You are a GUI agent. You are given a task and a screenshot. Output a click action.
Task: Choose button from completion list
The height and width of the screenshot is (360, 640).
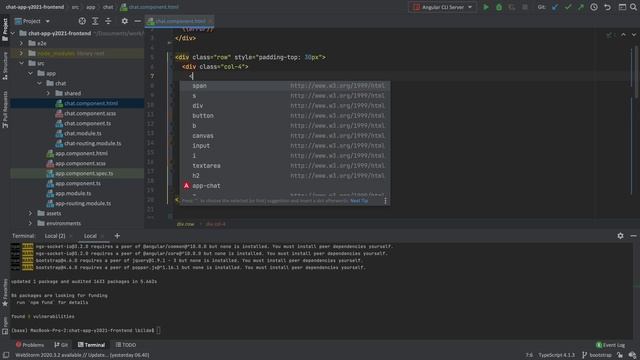coord(285,116)
